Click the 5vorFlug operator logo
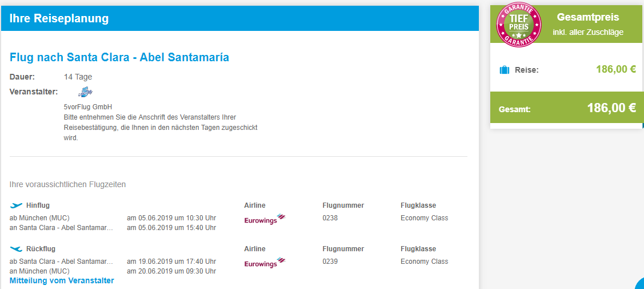 pyautogui.click(x=86, y=92)
